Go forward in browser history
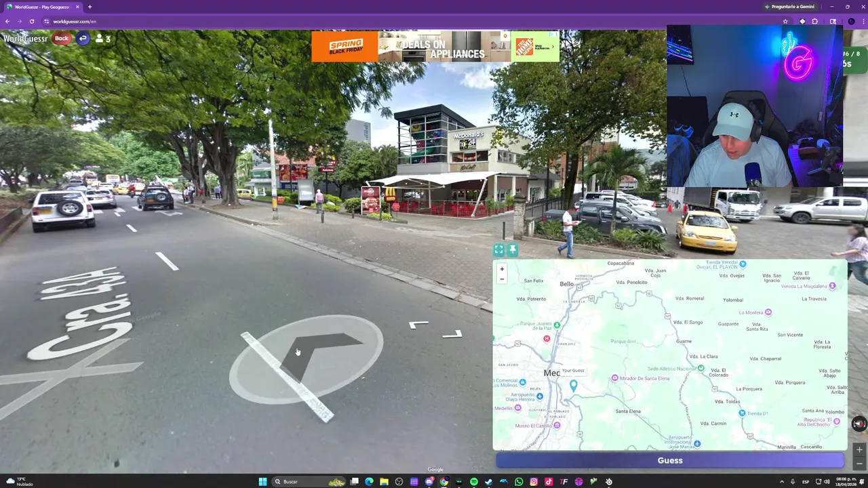The height and width of the screenshot is (488, 868). point(19,21)
